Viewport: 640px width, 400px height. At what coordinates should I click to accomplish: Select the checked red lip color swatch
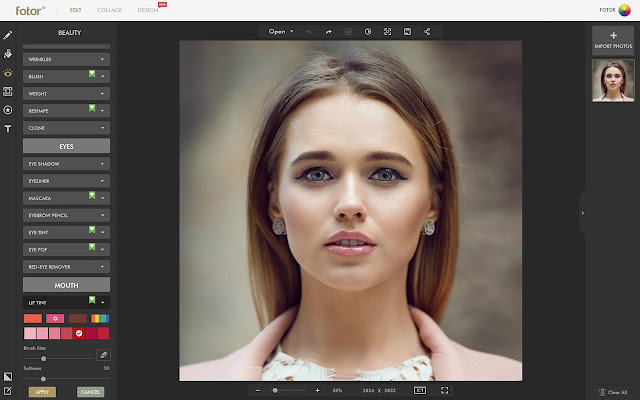(79, 333)
